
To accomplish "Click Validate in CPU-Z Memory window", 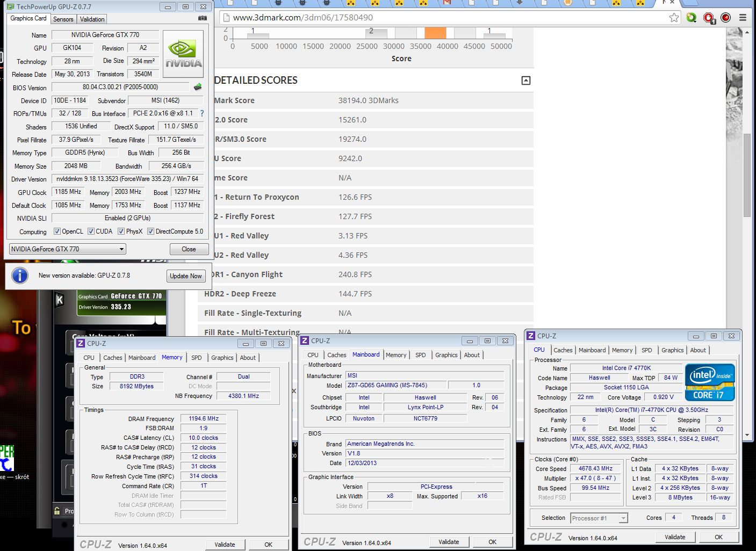I will coord(225,545).
